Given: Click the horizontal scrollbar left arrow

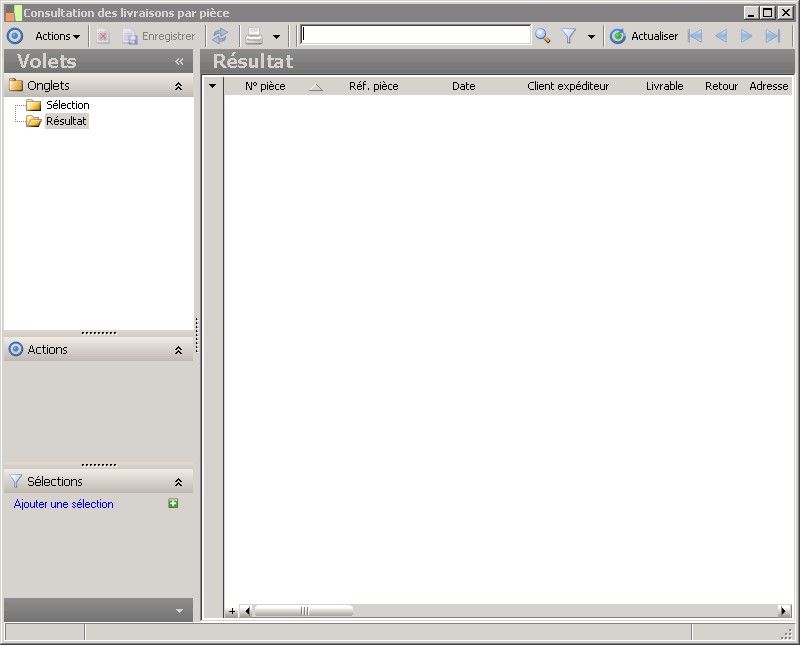Looking at the screenshot, I should click(247, 611).
